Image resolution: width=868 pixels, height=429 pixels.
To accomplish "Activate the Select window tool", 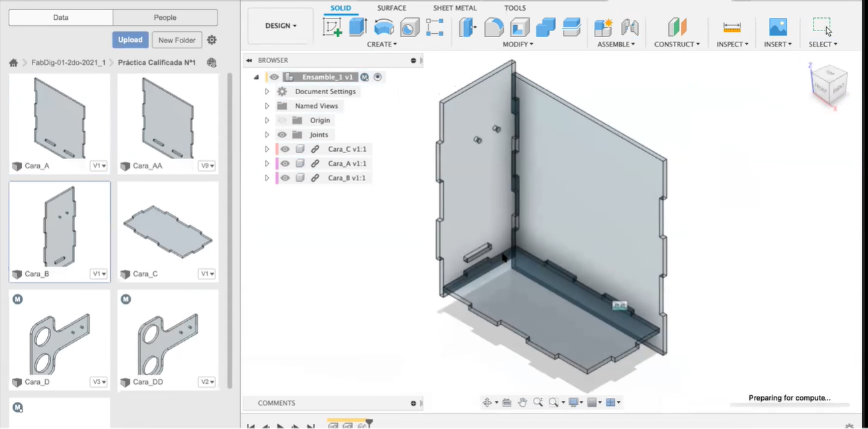I will pos(822,27).
